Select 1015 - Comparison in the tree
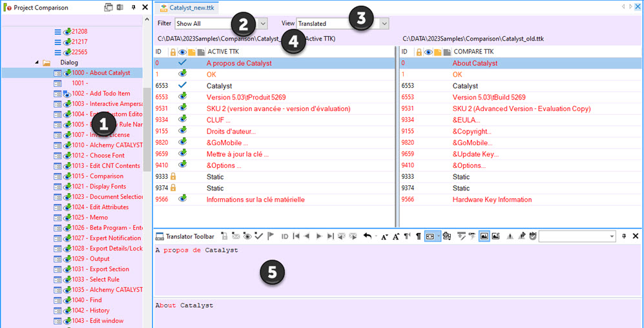644x328 pixels. [106, 176]
